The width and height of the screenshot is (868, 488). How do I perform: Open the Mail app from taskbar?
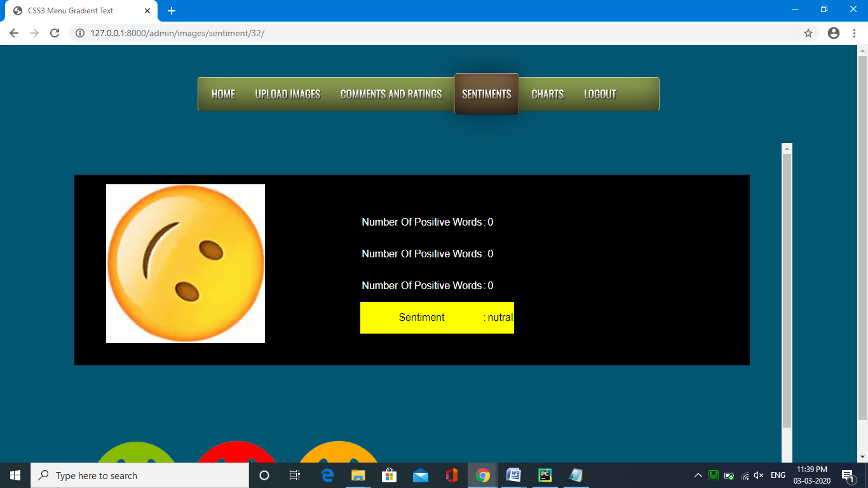(420, 475)
